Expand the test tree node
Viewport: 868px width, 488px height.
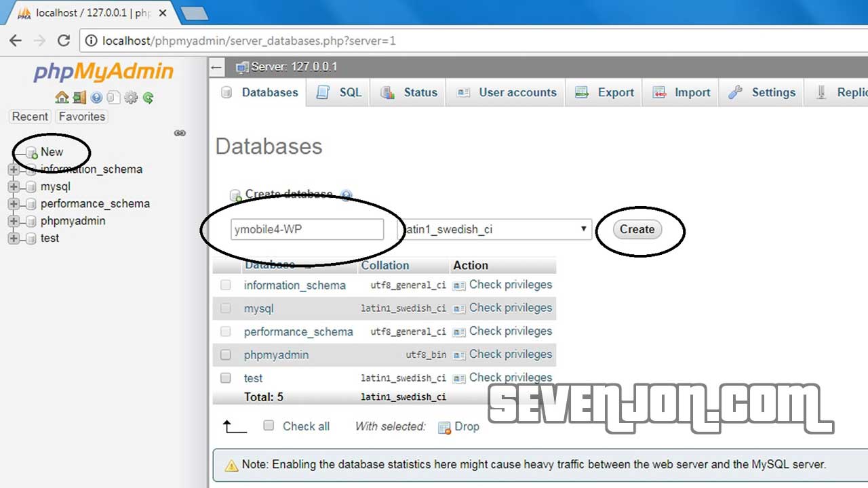(x=14, y=239)
